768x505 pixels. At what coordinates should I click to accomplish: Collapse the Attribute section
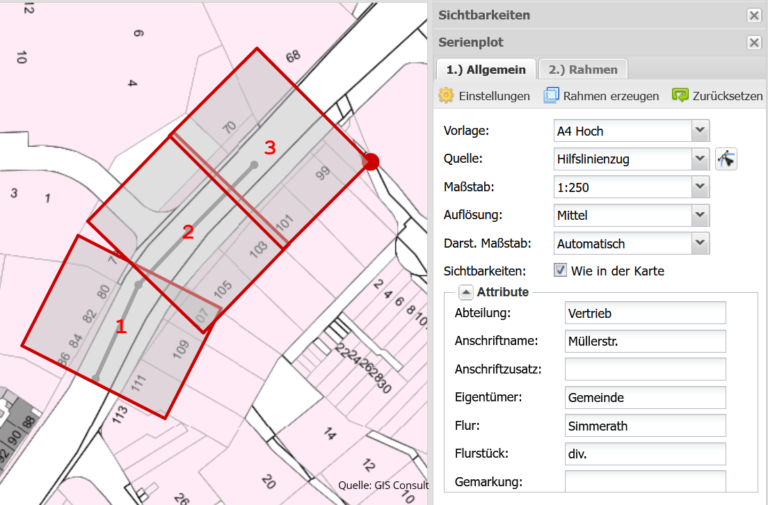coord(466,292)
